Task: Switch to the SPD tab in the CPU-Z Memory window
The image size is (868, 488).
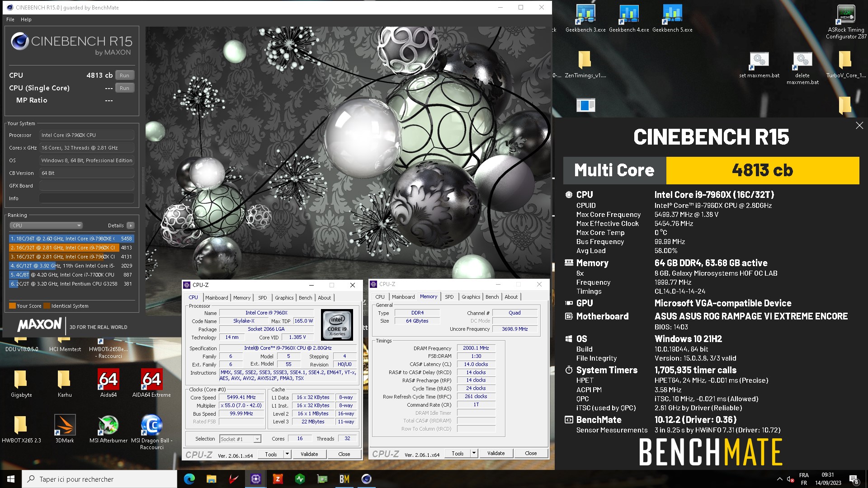Action: click(449, 297)
